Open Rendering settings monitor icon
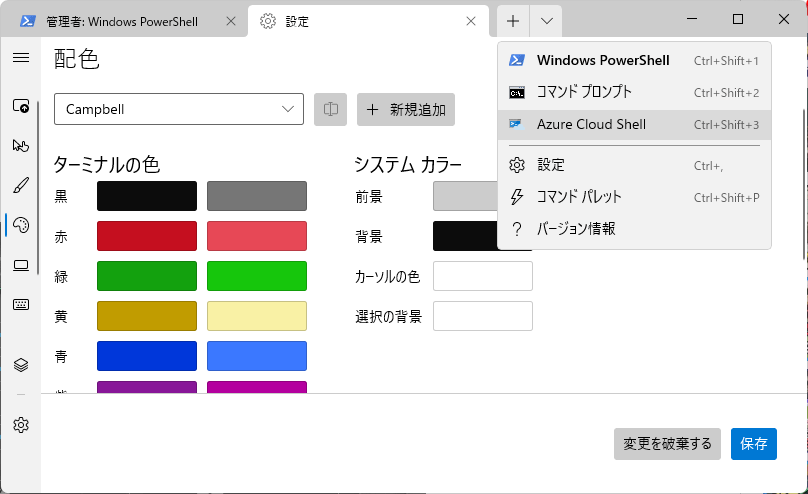The image size is (808, 494). (x=21, y=265)
